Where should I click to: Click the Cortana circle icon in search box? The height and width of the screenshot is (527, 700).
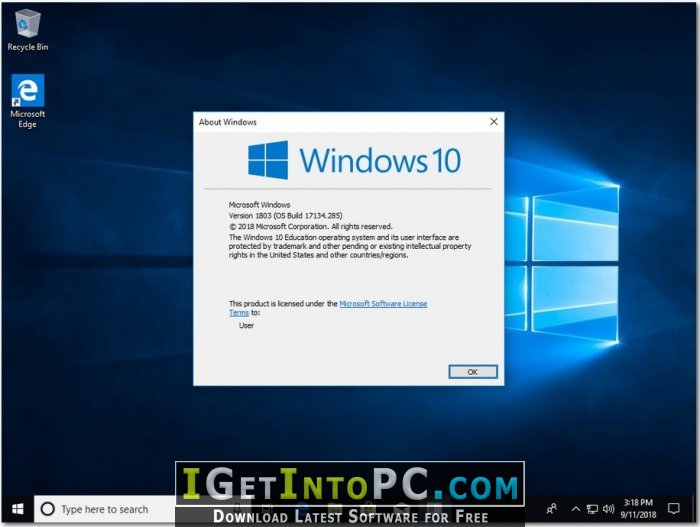(x=47, y=509)
